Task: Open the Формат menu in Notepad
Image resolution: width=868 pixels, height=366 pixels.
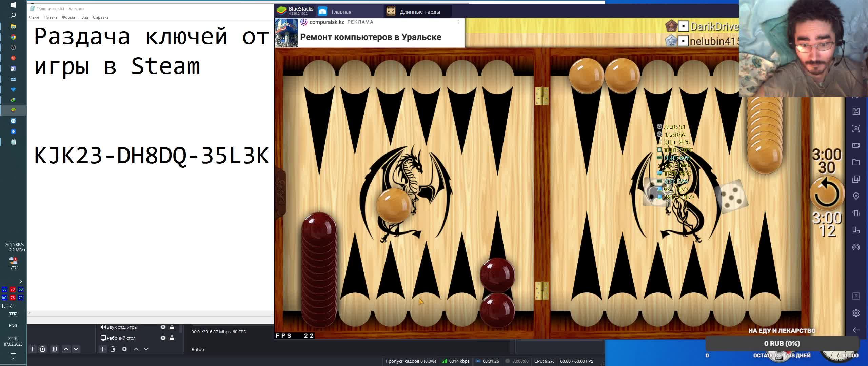Action: pyautogui.click(x=69, y=17)
